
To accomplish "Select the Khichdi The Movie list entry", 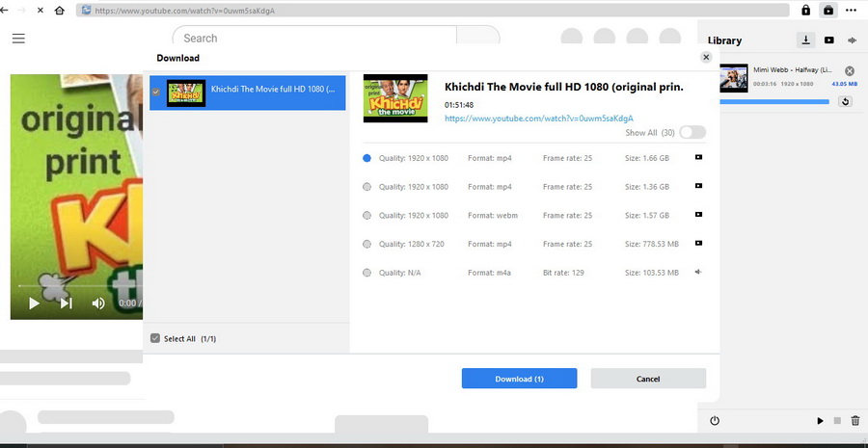I will click(248, 92).
